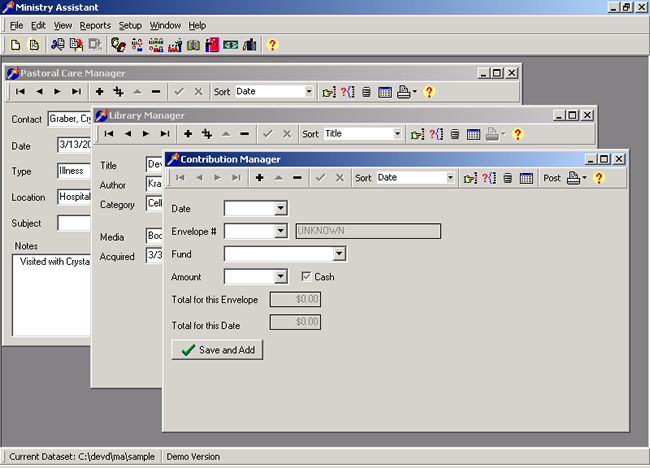Open the File menu
Viewport: 650px width, 468px height.
click(x=16, y=25)
